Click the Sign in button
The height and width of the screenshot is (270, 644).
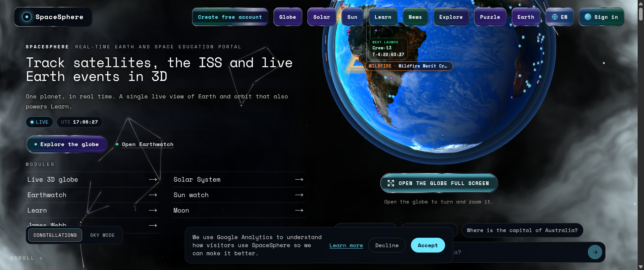601,17
